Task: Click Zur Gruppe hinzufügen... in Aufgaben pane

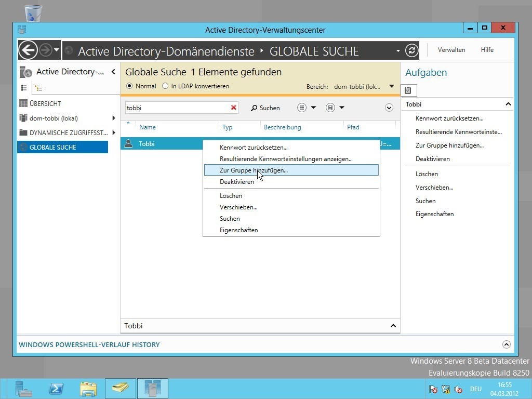Action: (x=449, y=145)
